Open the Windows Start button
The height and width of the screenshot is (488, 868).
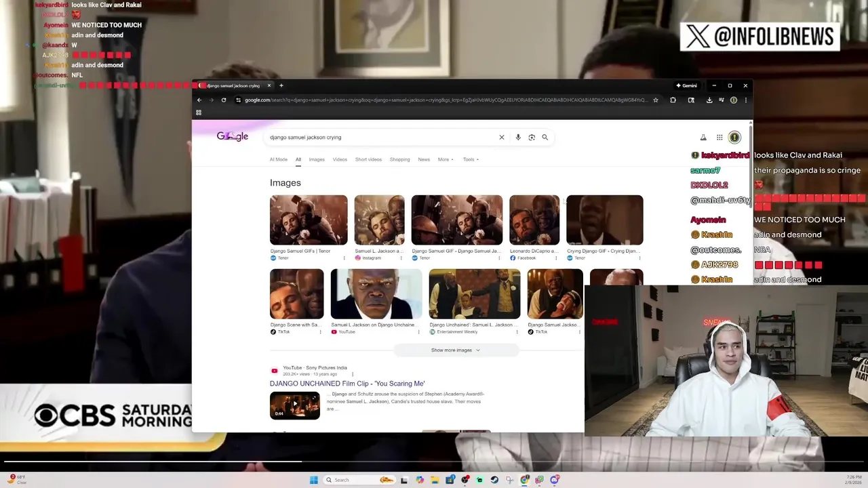point(313,480)
